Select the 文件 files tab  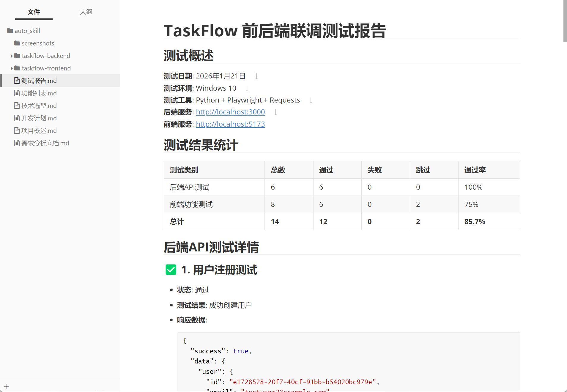pos(34,12)
